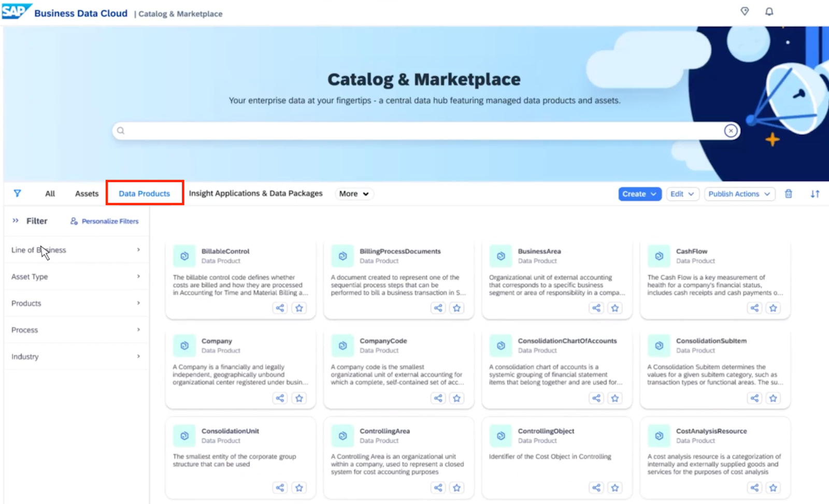Share the BillableControl data product
829x504 pixels.
click(280, 308)
